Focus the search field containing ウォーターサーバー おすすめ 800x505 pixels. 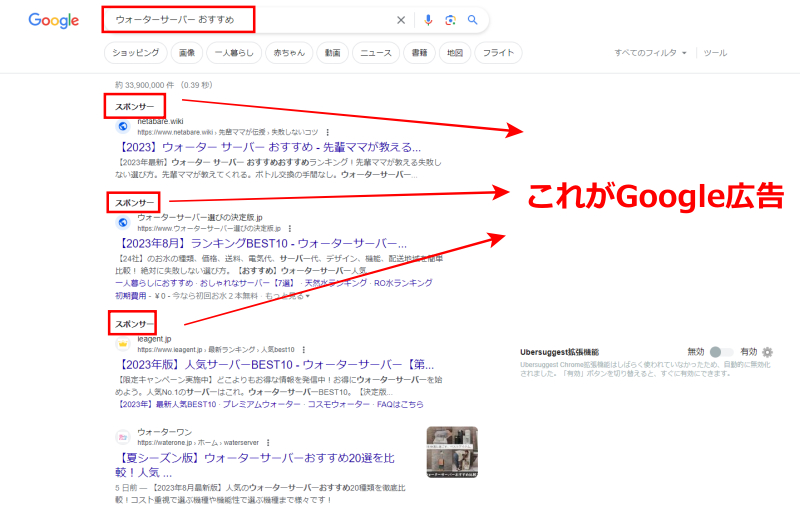coord(250,20)
